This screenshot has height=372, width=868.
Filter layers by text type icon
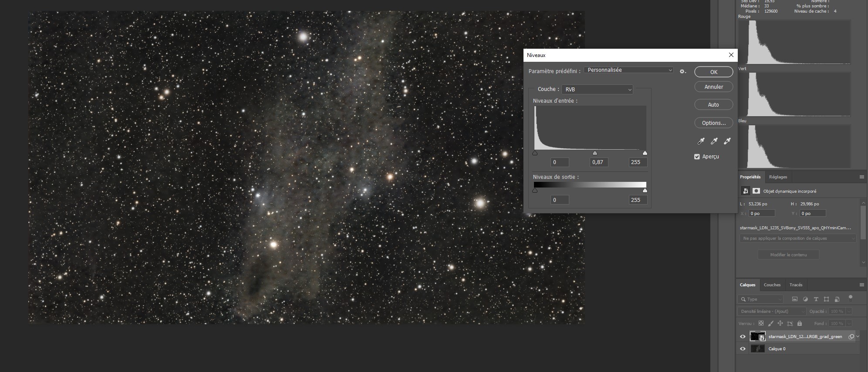tap(816, 299)
